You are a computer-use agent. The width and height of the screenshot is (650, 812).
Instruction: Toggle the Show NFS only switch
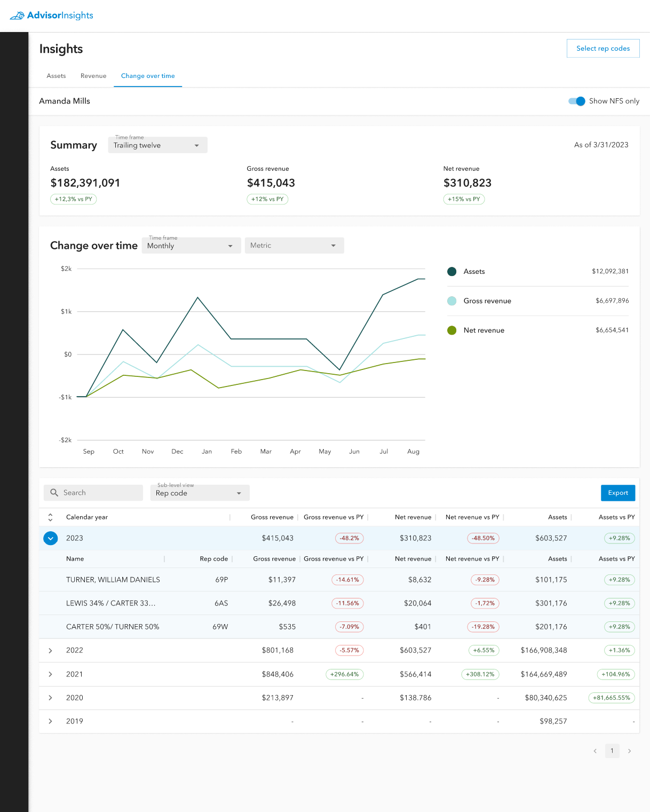577,101
